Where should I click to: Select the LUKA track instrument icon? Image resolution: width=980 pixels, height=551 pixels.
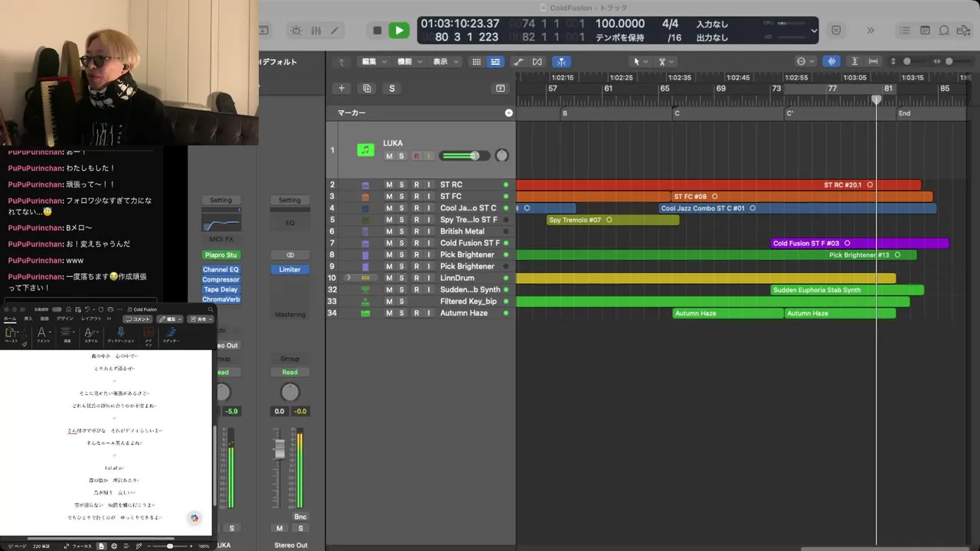pos(366,150)
